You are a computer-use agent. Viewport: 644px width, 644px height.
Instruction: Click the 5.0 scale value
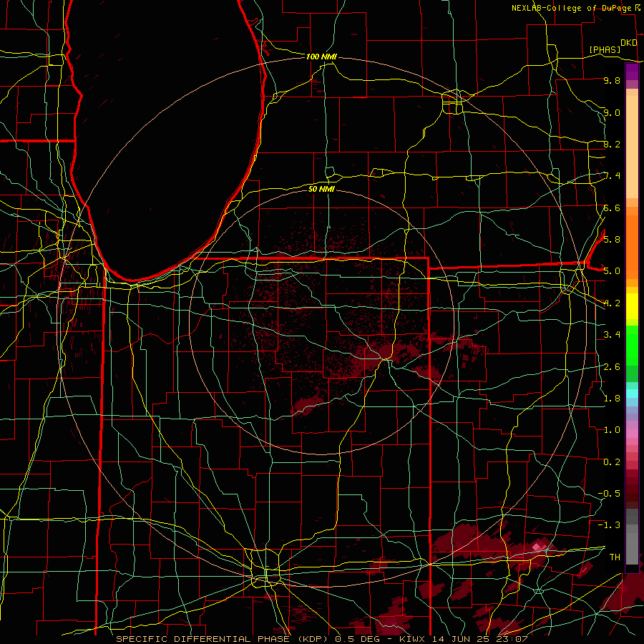(612, 271)
